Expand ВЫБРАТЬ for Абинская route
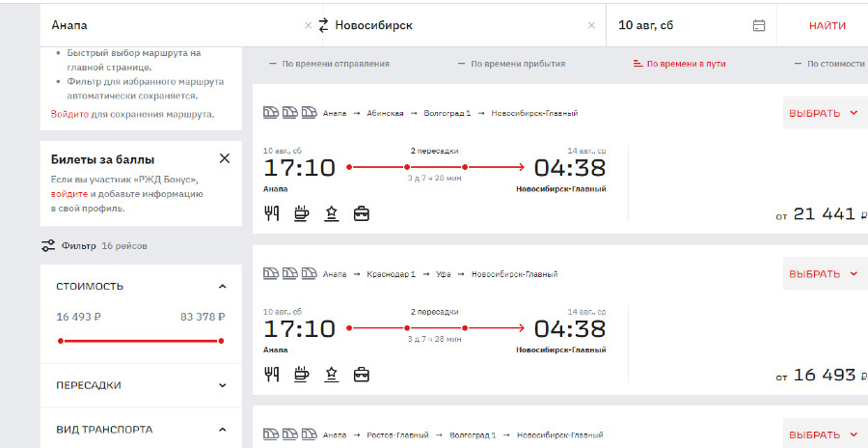 pos(824,113)
